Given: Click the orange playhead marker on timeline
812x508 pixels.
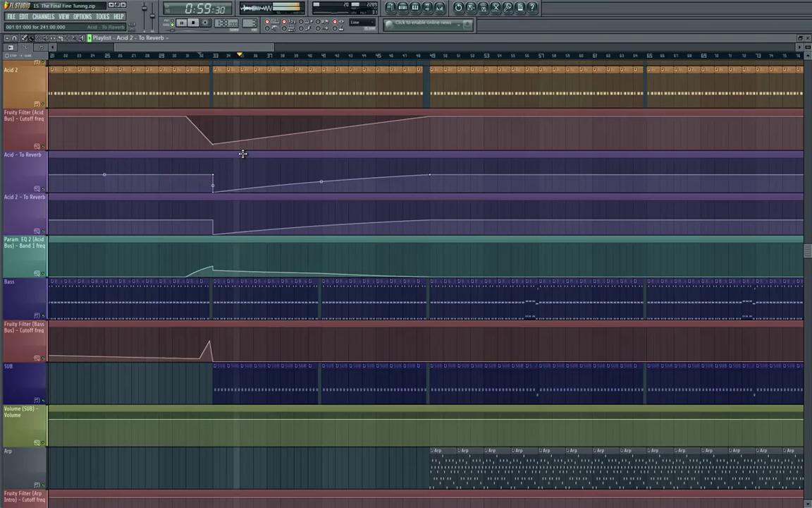Looking at the screenshot, I should coord(240,54).
